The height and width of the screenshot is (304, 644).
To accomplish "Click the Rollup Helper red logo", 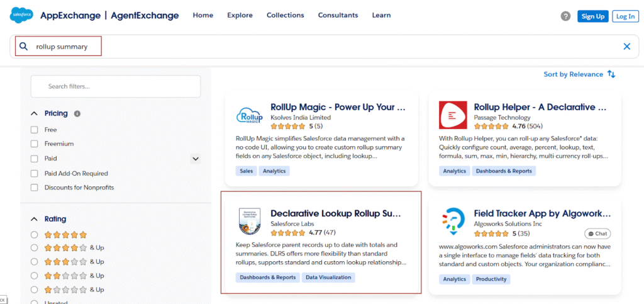I will click(453, 115).
